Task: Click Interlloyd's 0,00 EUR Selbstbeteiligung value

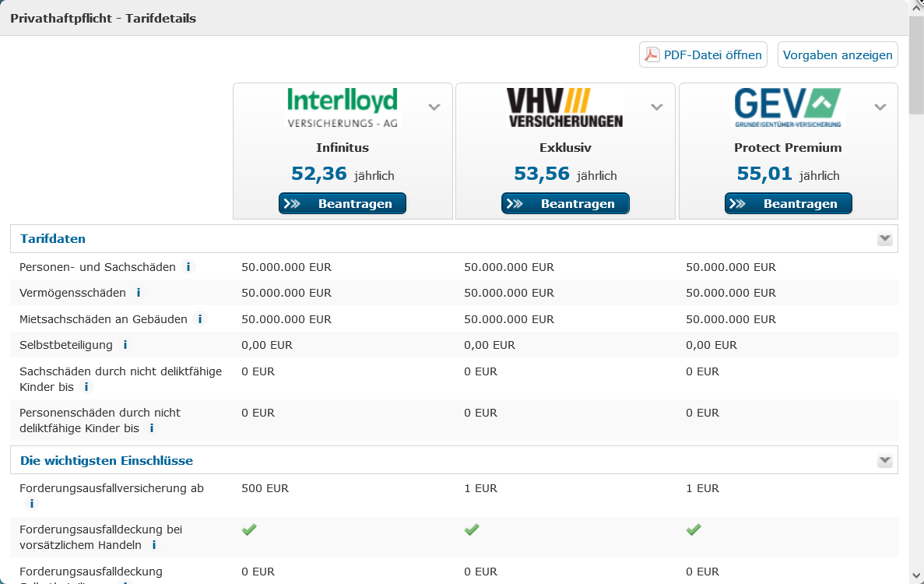Action: (x=267, y=345)
